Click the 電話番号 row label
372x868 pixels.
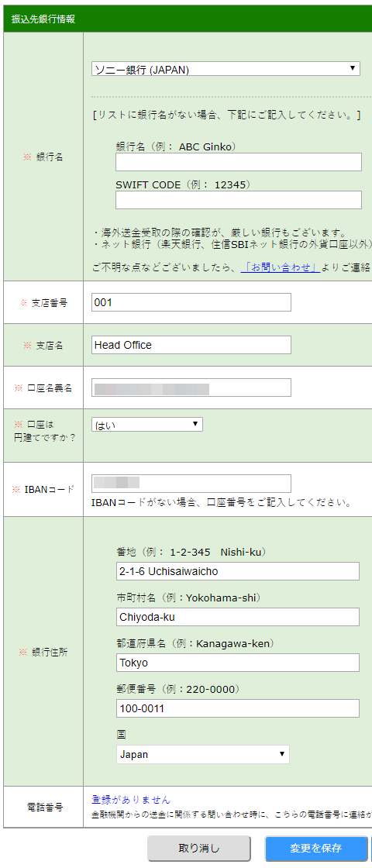click(43, 807)
